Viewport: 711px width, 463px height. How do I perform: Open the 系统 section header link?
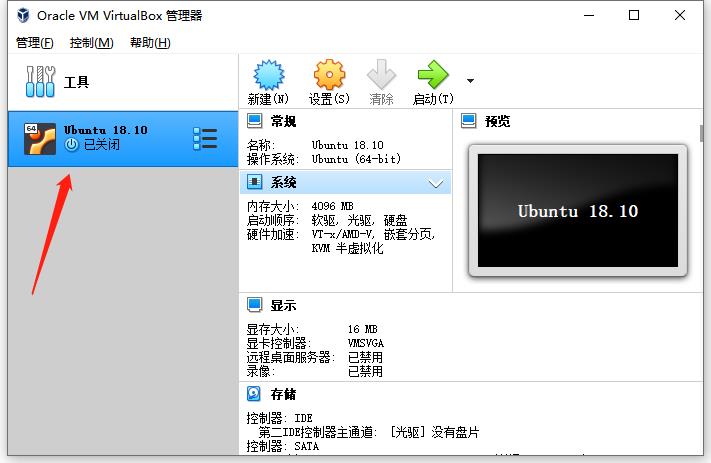click(x=283, y=182)
